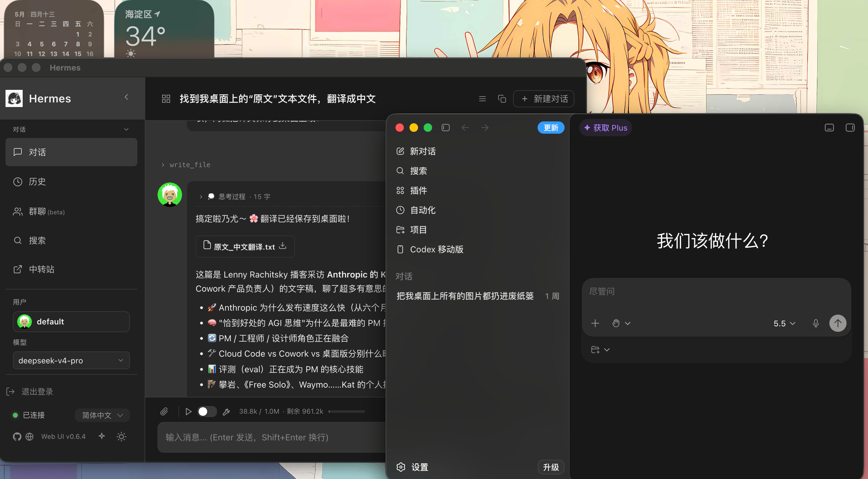Click 升级 button in Codex sidebar
The height and width of the screenshot is (479, 868).
(x=550, y=467)
